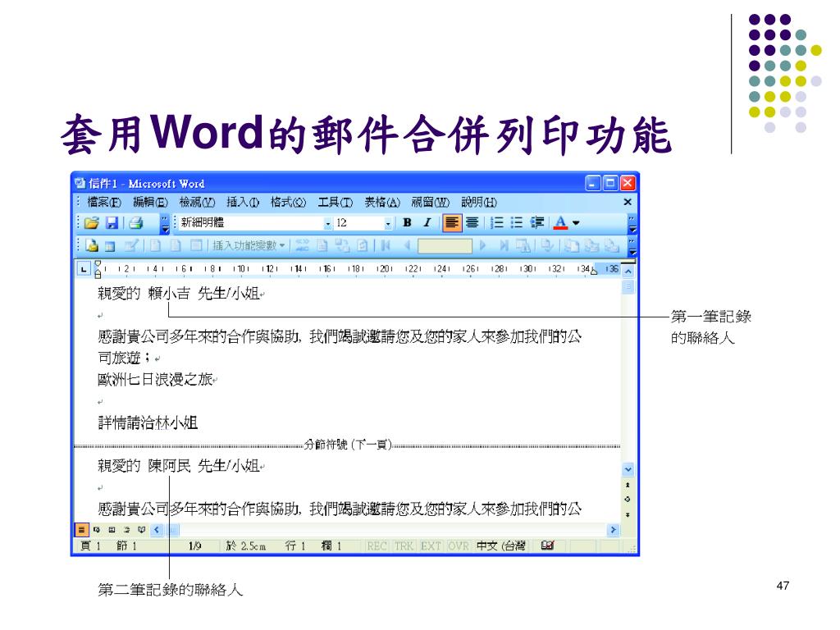Switch to Outline view button

[x=126, y=530]
